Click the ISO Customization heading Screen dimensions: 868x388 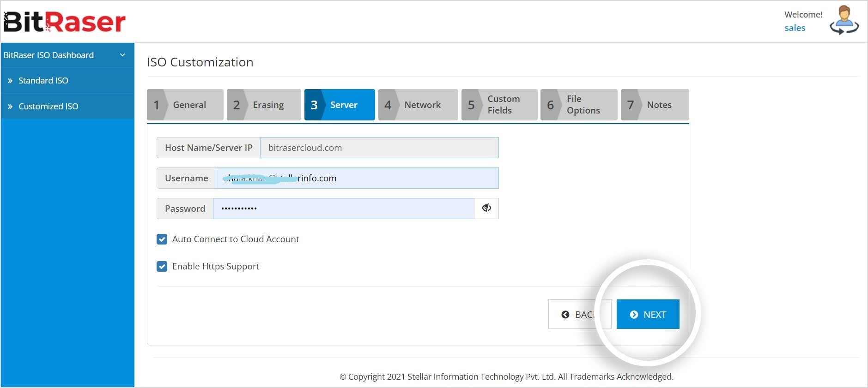200,62
